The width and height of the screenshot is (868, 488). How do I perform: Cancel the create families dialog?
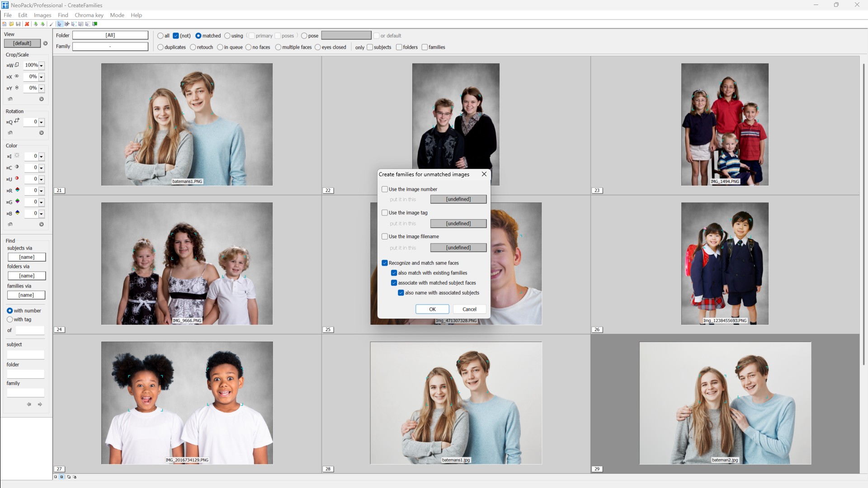469,309
